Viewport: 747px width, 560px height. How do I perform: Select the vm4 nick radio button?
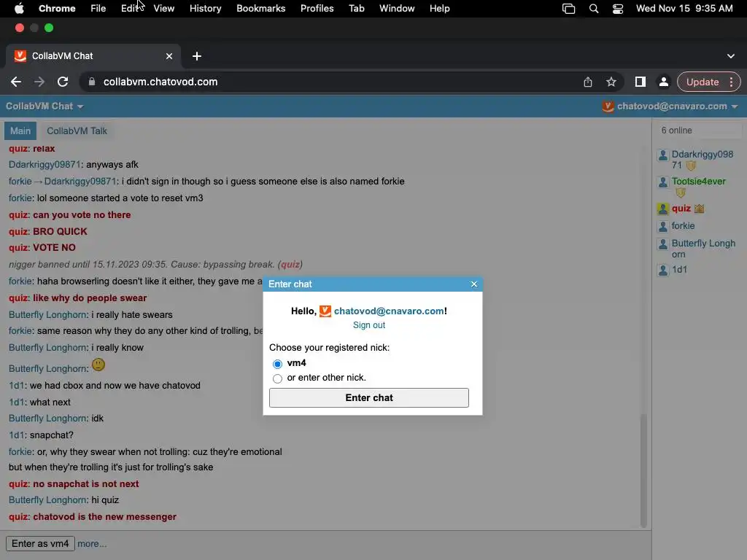click(x=277, y=365)
